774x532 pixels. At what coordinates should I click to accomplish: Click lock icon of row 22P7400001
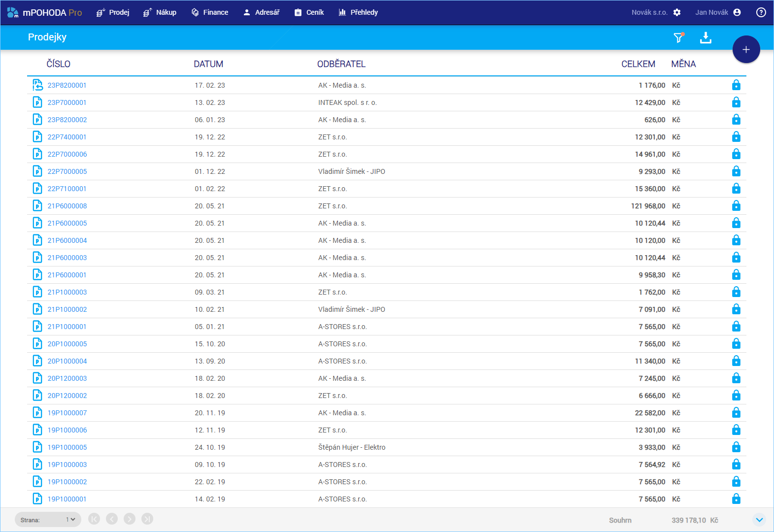(736, 137)
